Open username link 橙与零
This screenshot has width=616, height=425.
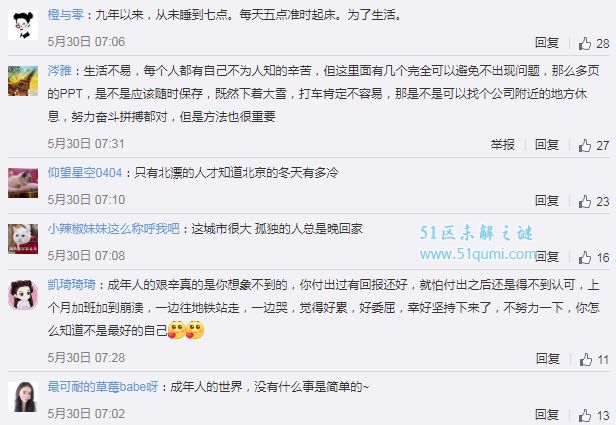point(65,15)
